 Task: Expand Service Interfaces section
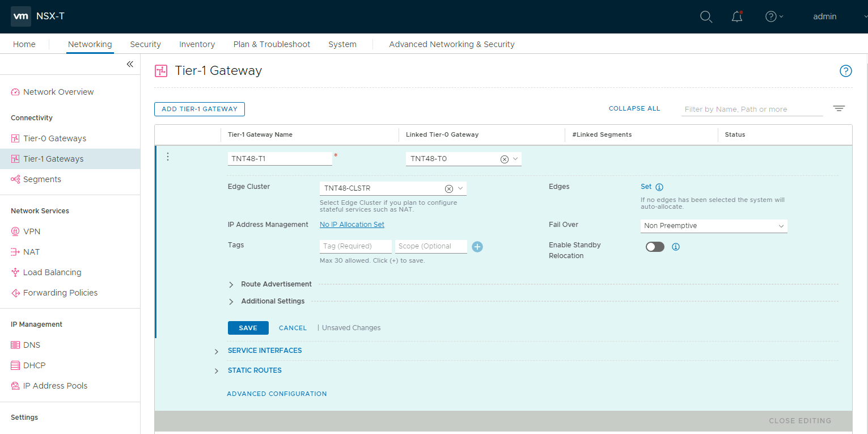click(217, 352)
